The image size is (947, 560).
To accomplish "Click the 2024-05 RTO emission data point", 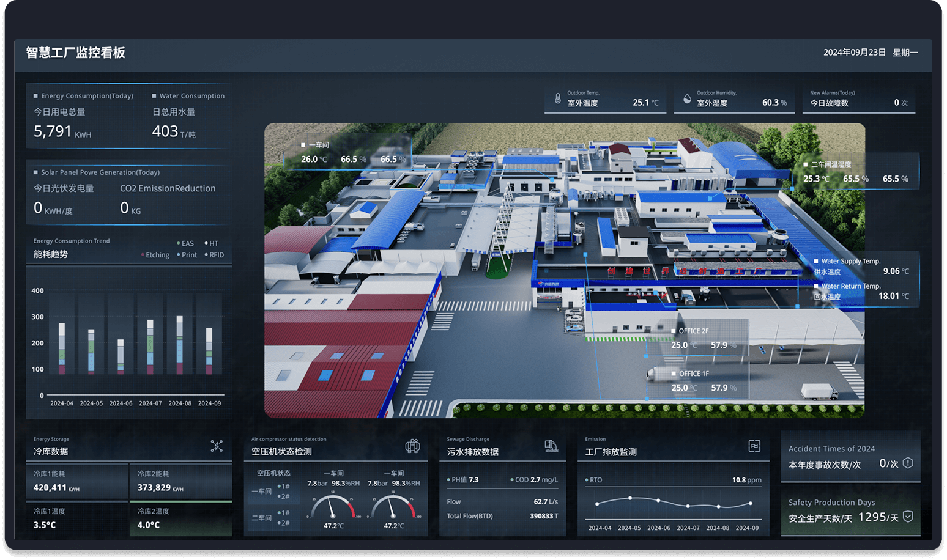I will point(629,498).
